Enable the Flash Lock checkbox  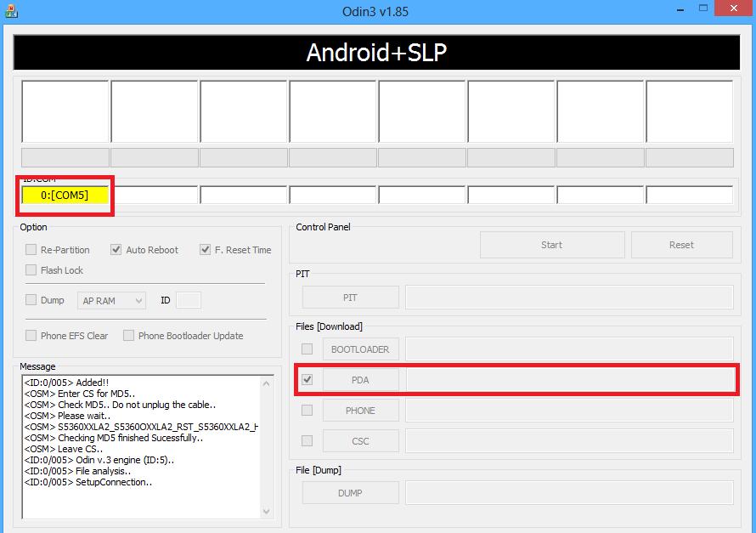tap(31, 270)
